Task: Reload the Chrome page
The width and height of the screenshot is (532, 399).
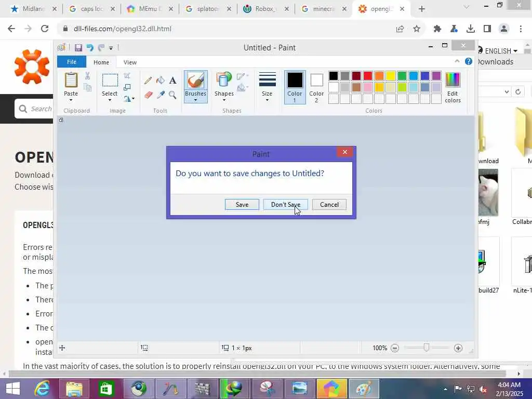Action: (45, 29)
